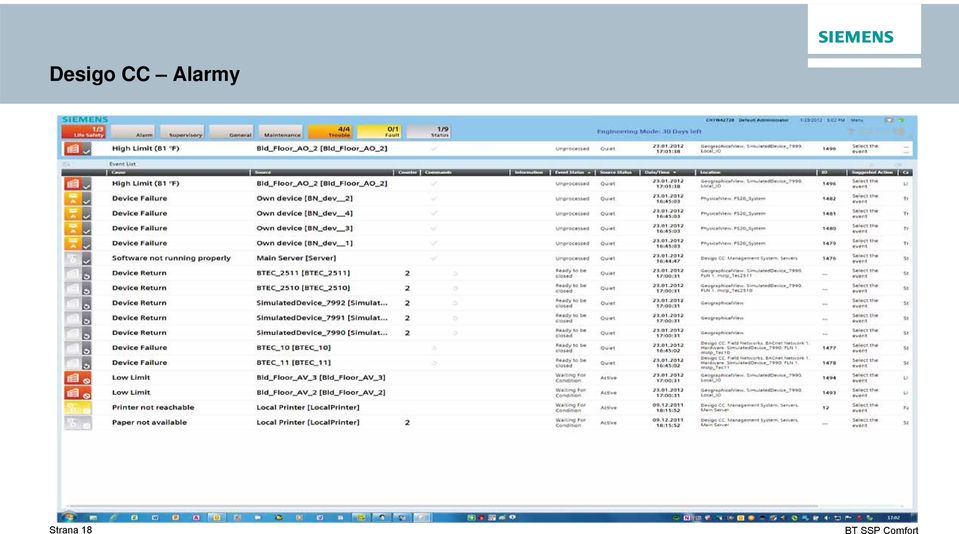The width and height of the screenshot is (959, 534).
Task: Select the 'Printer not reachable' cause text
Action: click(x=153, y=407)
